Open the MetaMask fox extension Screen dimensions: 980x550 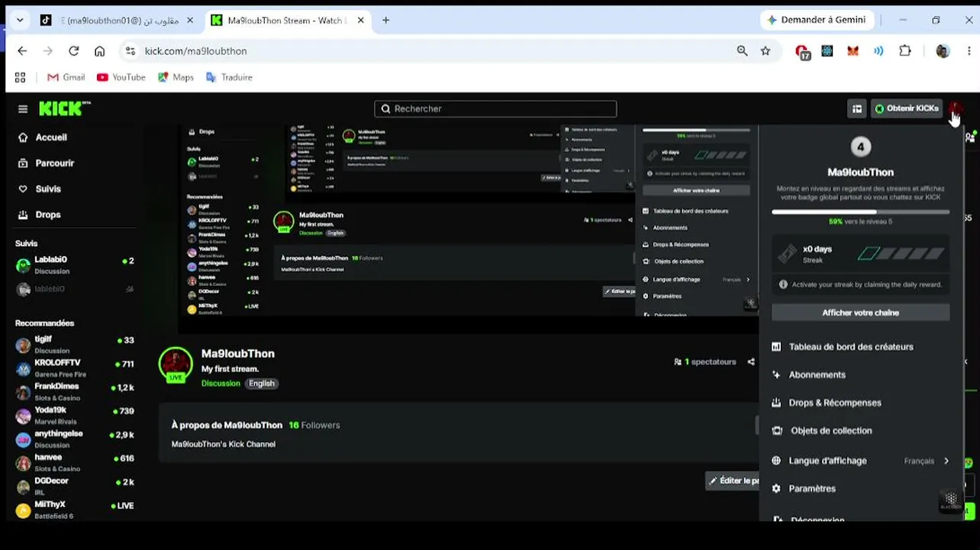coord(853,51)
